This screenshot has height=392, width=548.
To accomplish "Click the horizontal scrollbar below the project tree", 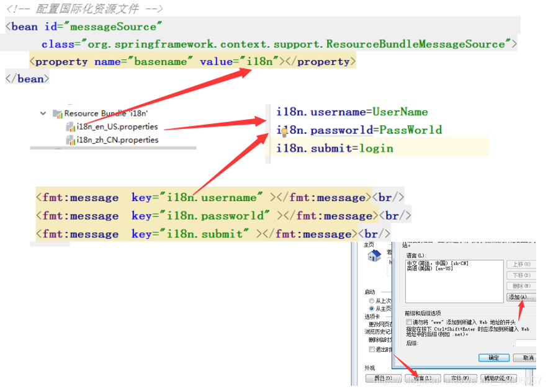I will point(113,148).
